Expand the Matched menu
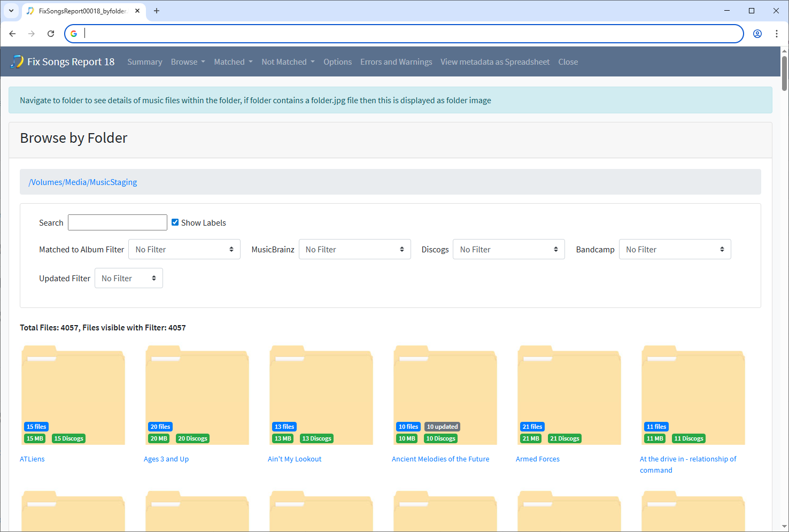This screenshot has width=789, height=532. click(233, 62)
